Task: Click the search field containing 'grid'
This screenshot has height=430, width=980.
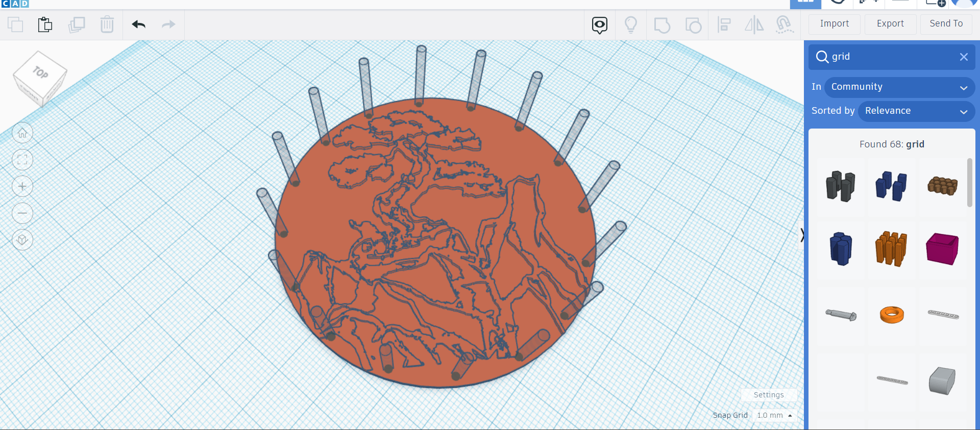Action: point(892,57)
